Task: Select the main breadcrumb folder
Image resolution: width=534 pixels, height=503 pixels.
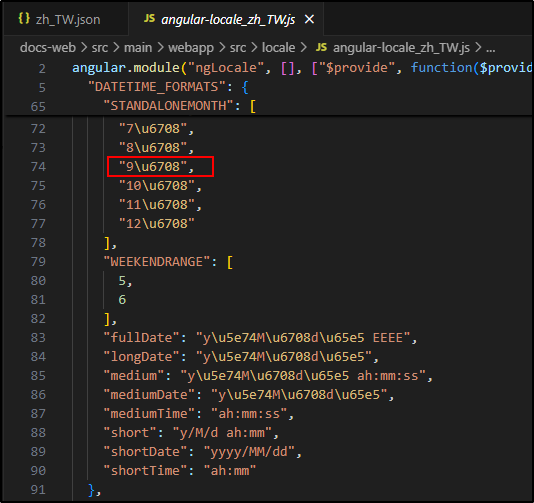Action: tap(138, 48)
